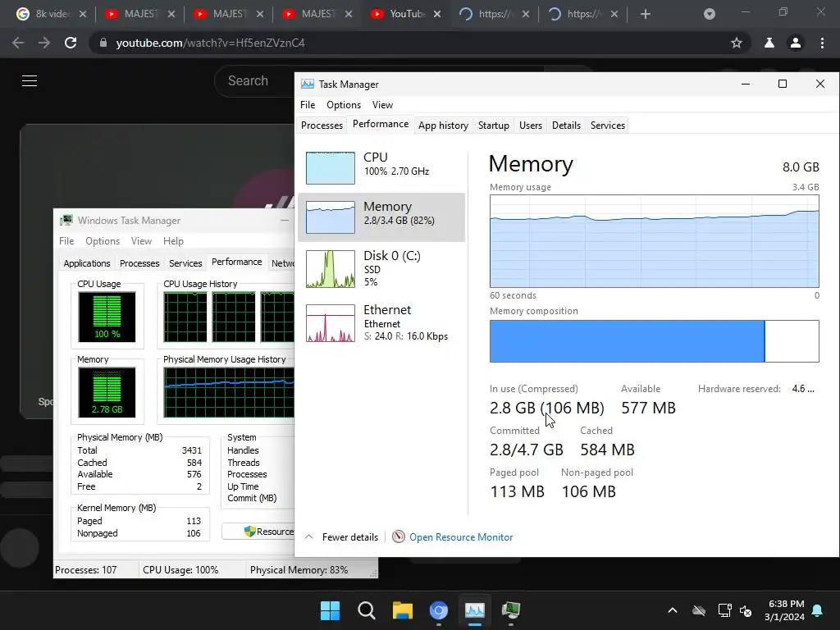The height and width of the screenshot is (630, 840).
Task: Show hidden tray icons chevron
Action: click(673, 610)
